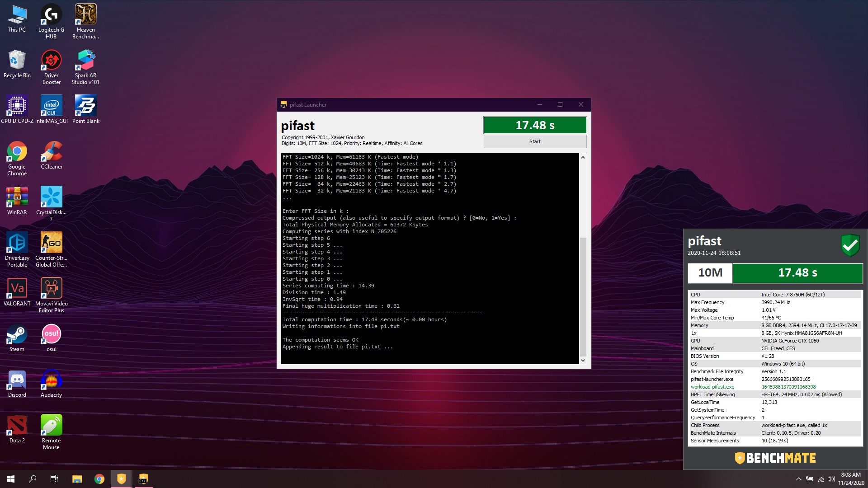
Task: Click the Start button in pifast Launcher
Action: coord(535,141)
